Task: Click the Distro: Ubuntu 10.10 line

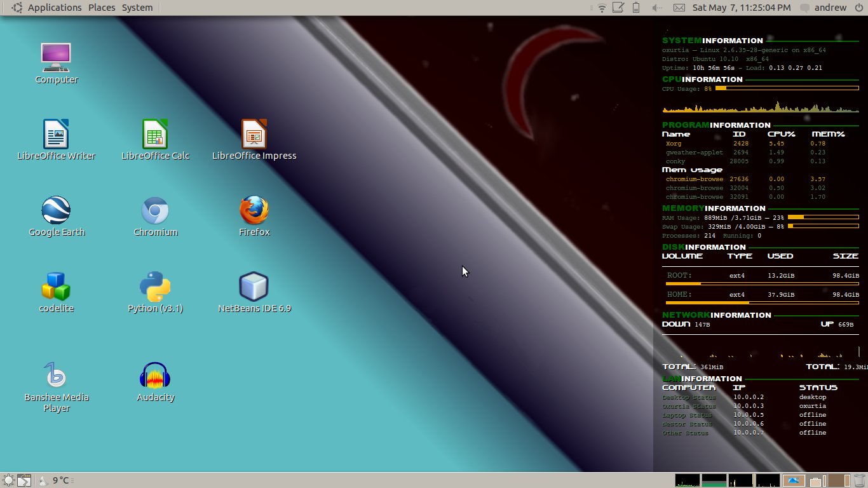Action: coord(715,59)
